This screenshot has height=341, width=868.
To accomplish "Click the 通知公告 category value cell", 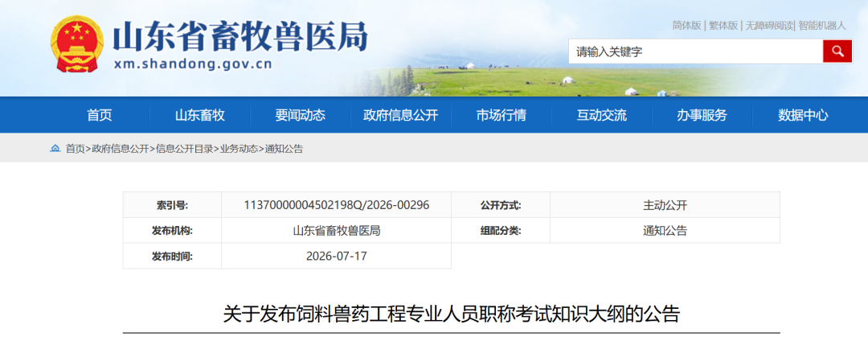I will pos(665,230).
